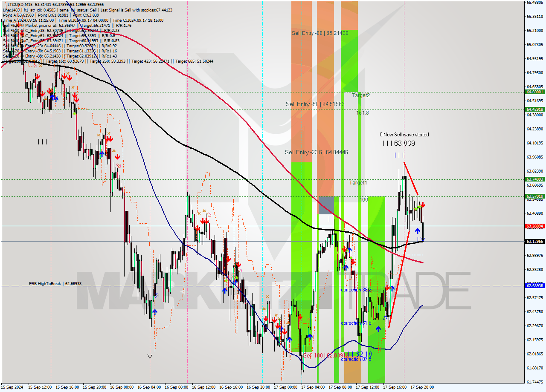Screen dimensions: 546x392
Task: Click the '17 Sep 04:00' time label
Action: pos(314,387)
